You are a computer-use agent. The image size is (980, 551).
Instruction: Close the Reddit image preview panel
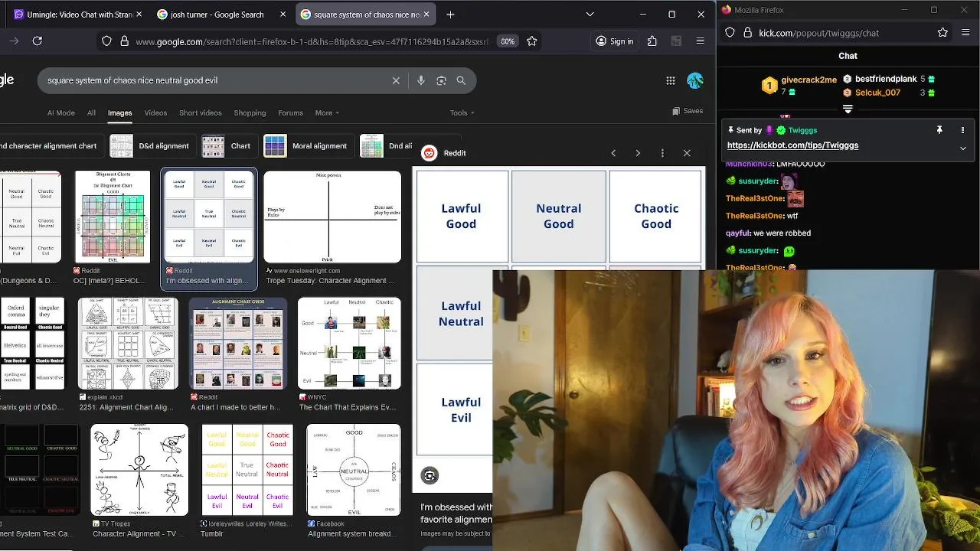687,153
